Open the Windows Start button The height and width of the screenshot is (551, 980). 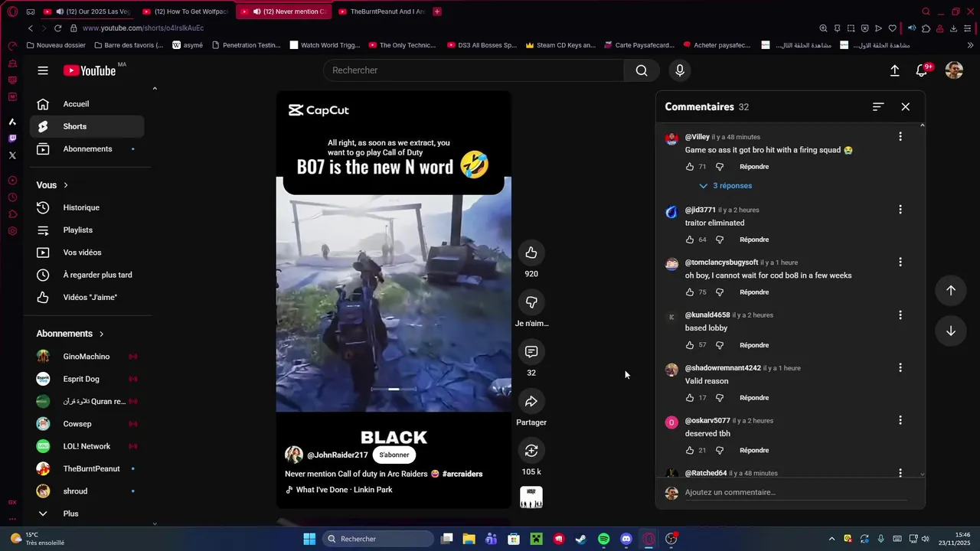[309, 539]
